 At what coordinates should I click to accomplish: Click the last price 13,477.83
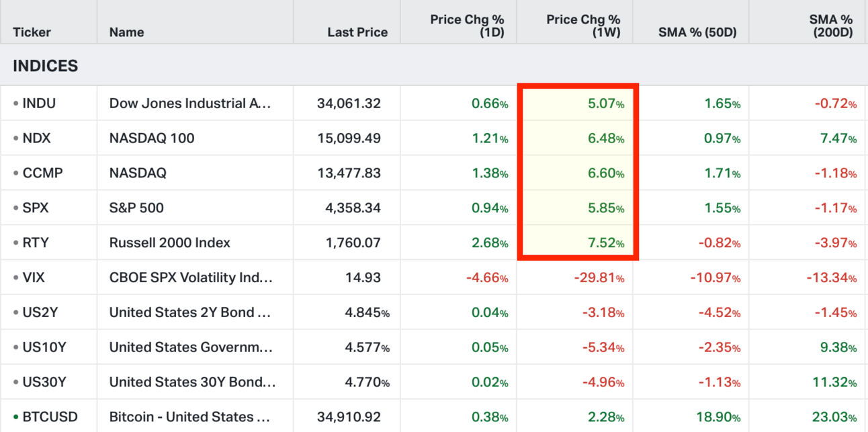pyautogui.click(x=349, y=173)
